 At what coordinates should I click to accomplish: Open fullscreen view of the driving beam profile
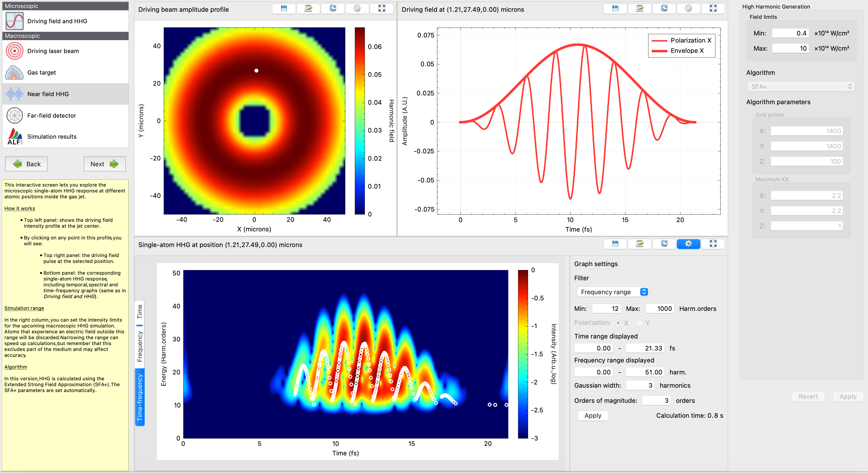coord(382,9)
